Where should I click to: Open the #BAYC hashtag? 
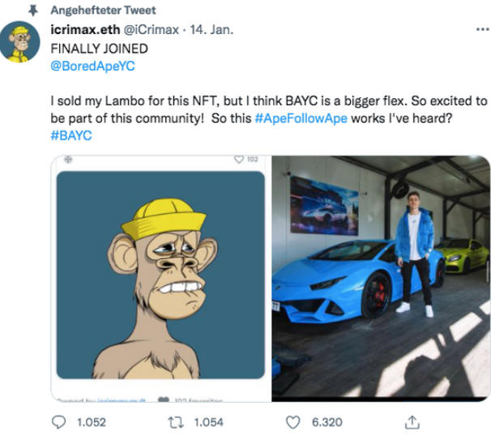[x=70, y=135]
